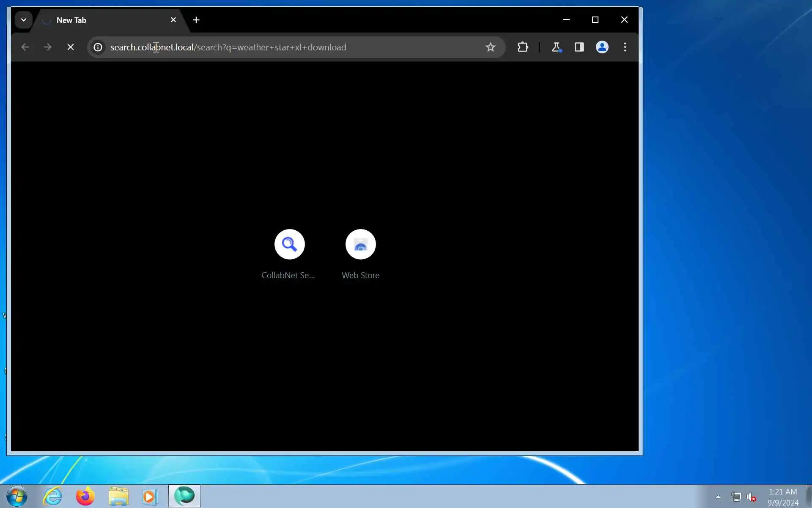
Task: Open CollabNet Search shortcut
Action: [289, 245]
